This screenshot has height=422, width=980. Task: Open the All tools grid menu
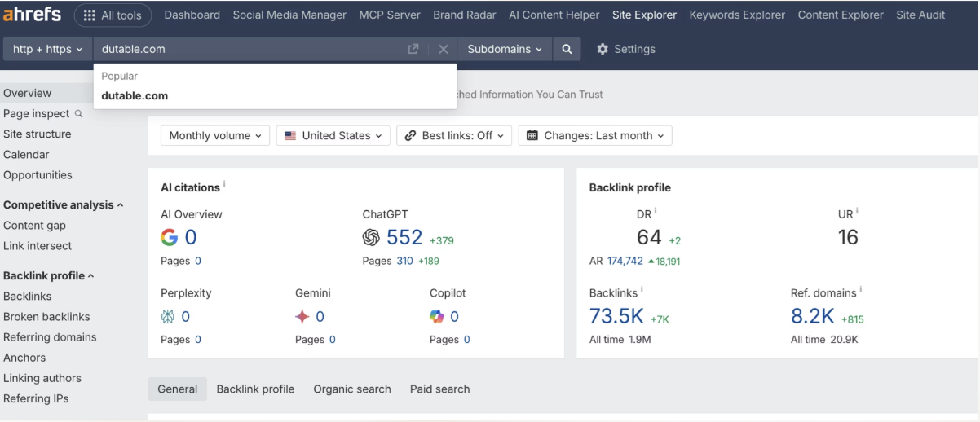[x=113, y=15]
